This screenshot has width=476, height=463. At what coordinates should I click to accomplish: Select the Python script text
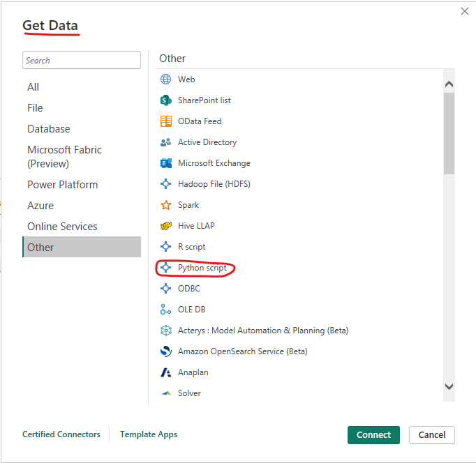point(202,268)
